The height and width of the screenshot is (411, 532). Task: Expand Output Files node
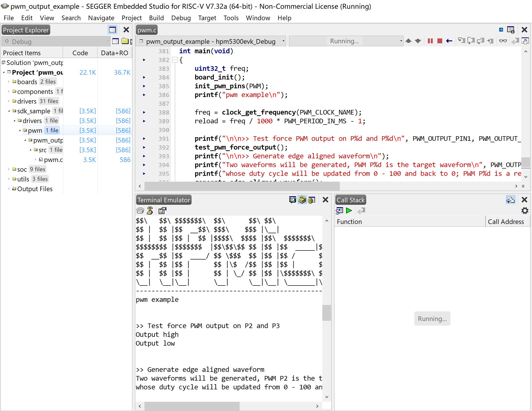[x=9, y=188]
